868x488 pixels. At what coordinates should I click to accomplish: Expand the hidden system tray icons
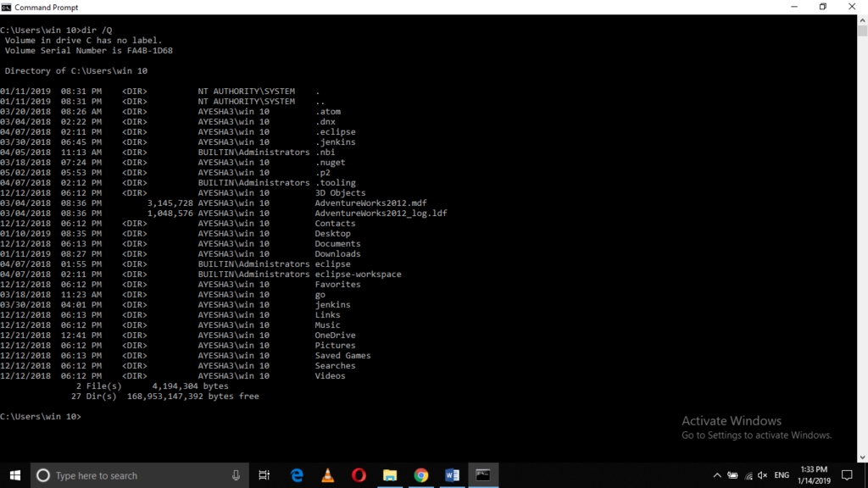click(717, 475)
